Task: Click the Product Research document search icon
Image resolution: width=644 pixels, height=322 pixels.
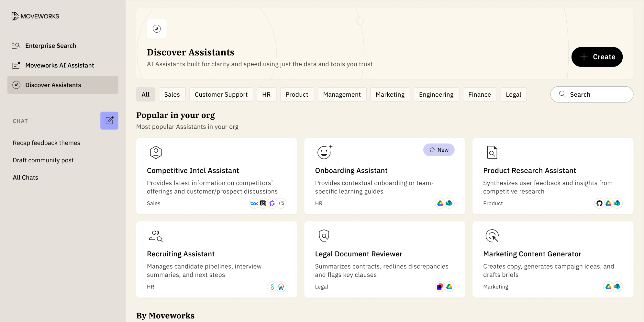Action: pos(492,152)
